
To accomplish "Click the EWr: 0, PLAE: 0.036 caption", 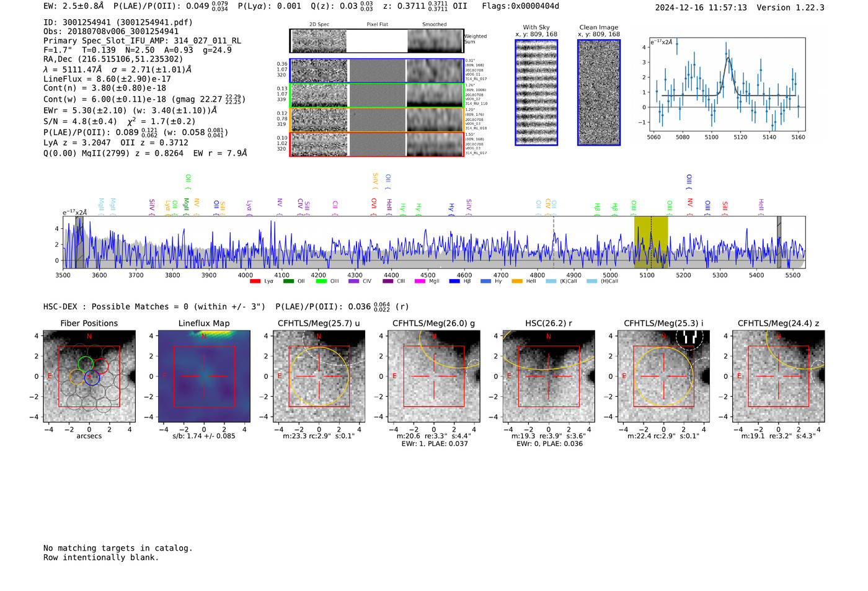I will click(549, 444).
